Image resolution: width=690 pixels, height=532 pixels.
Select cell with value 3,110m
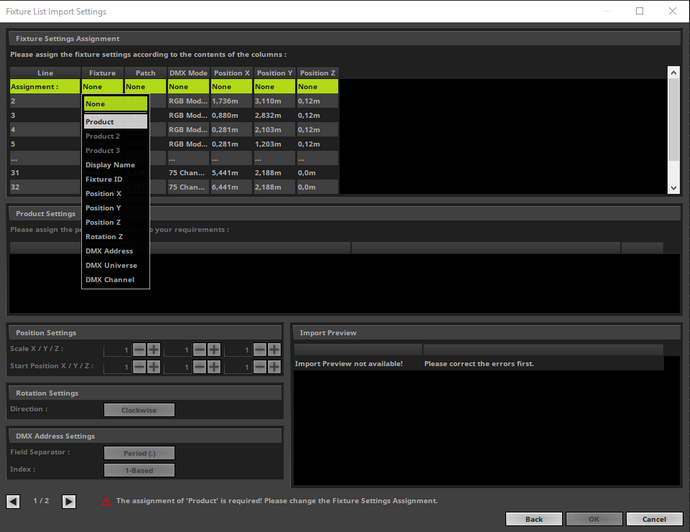click(275, 101)
